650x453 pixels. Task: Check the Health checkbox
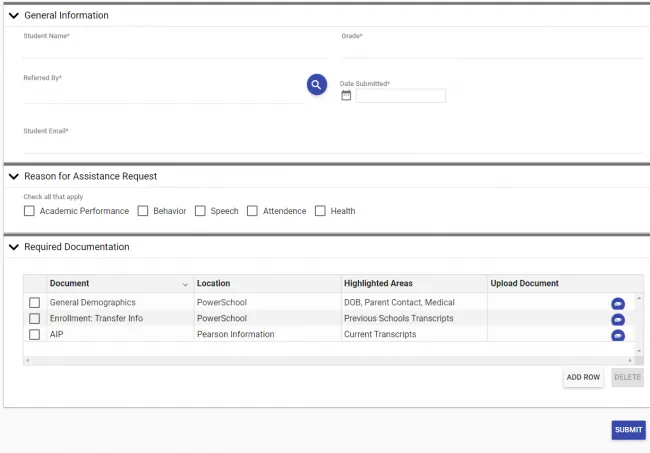pyautogui.click(x=320, y=211)
